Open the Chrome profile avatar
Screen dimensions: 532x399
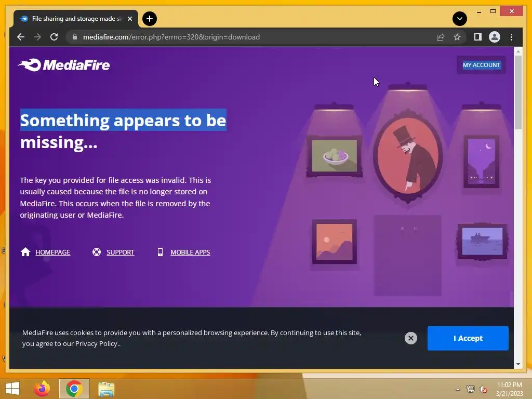[x=495, y=37]
